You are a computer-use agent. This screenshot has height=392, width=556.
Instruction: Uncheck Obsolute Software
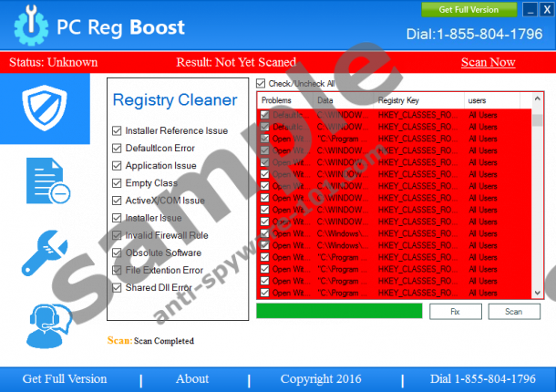click(117, 253)
